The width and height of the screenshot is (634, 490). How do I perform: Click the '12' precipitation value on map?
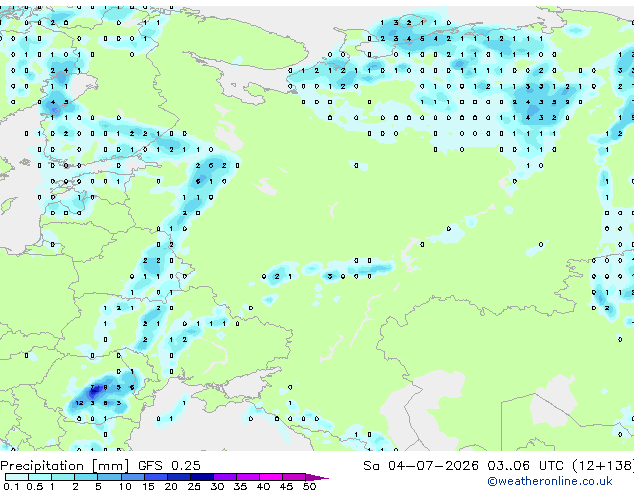pyautogui.click(x=79, y=403)
